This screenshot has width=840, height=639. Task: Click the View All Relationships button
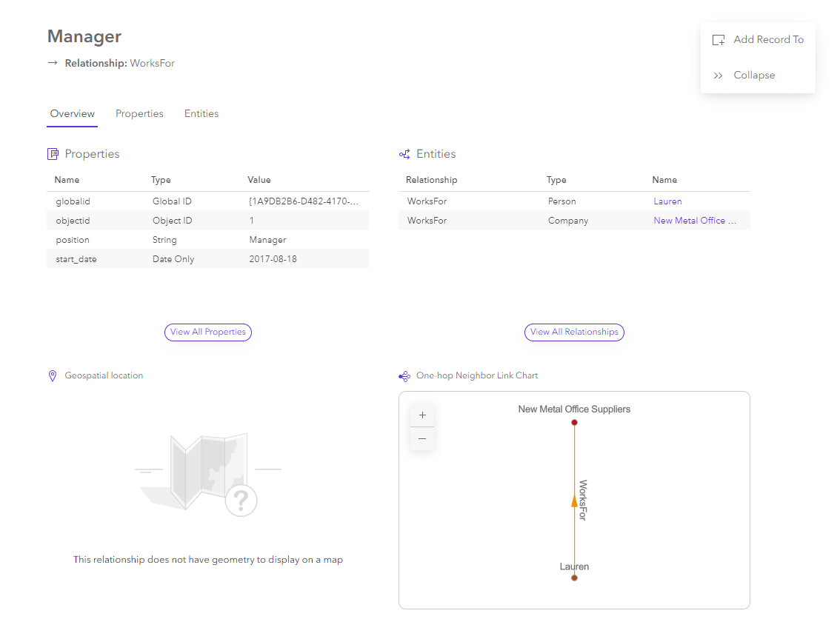point(574,332)
